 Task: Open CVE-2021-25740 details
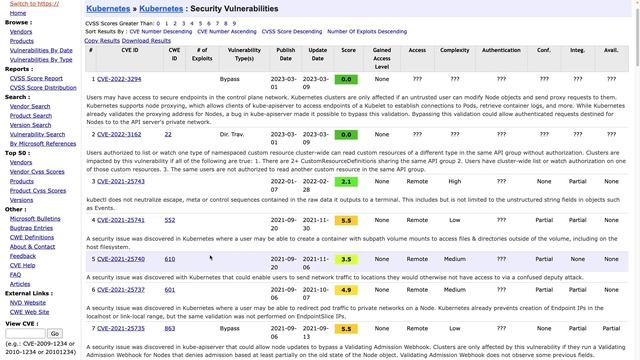point(121,259)
